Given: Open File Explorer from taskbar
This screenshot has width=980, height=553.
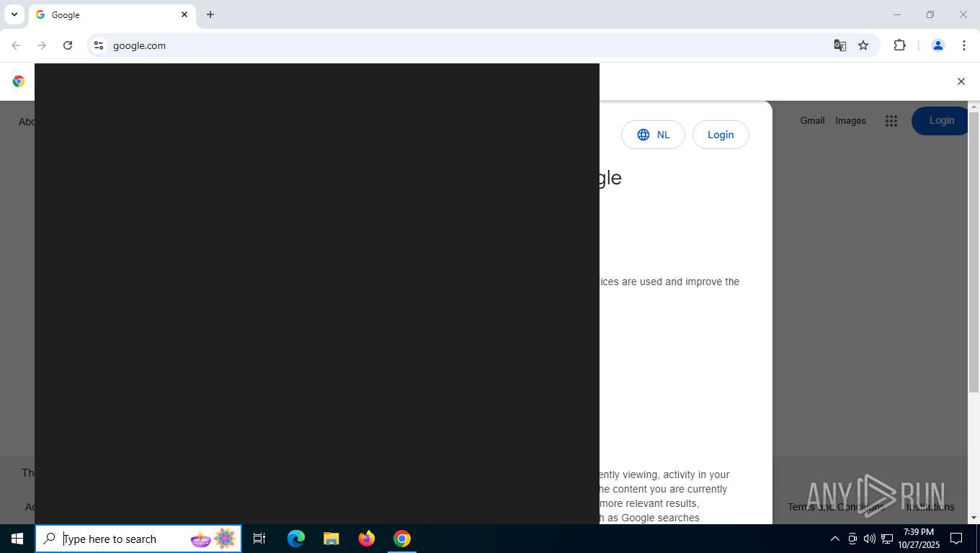Looking at the screenshot, I should pos(331,539).
